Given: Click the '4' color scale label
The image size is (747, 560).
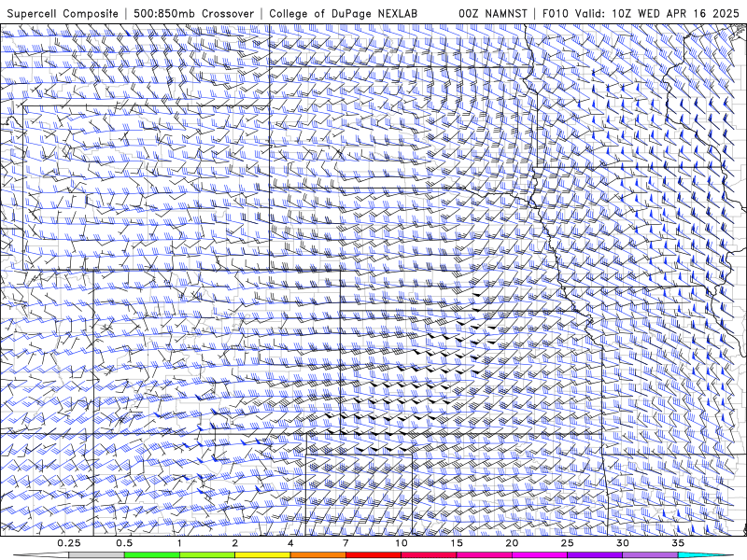Looking at the screenshot, I should [290, 543].
